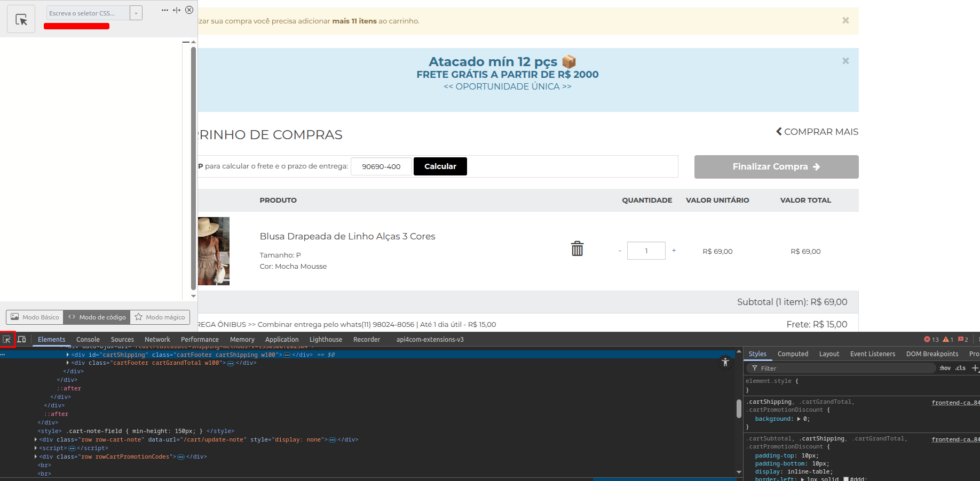The image size is (980, 481).
Task: Expand the row-cart-note div node
Action: click(x=36, y=439)
